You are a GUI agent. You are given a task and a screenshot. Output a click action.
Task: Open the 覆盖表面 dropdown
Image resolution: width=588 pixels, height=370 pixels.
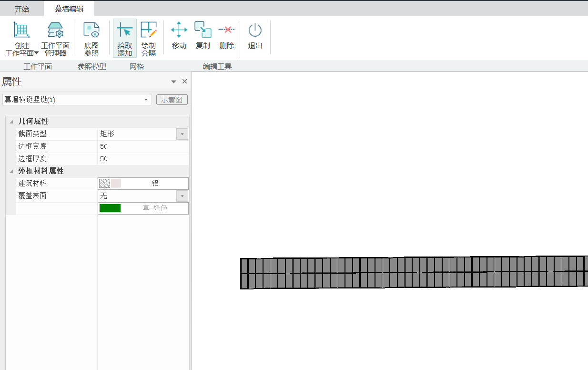pos(182,196)
